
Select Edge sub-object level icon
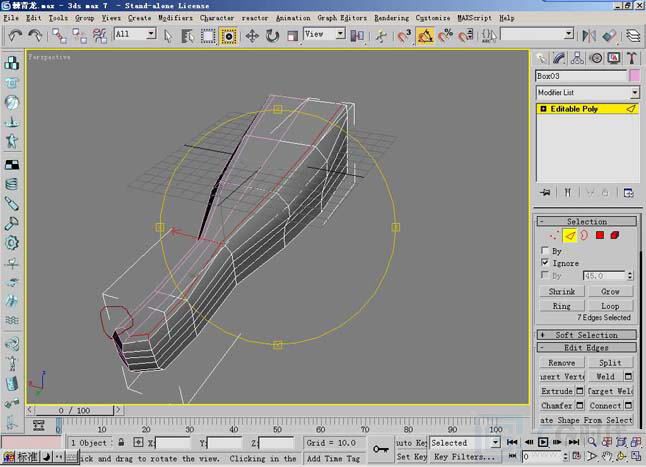click(x=570, y=236)
